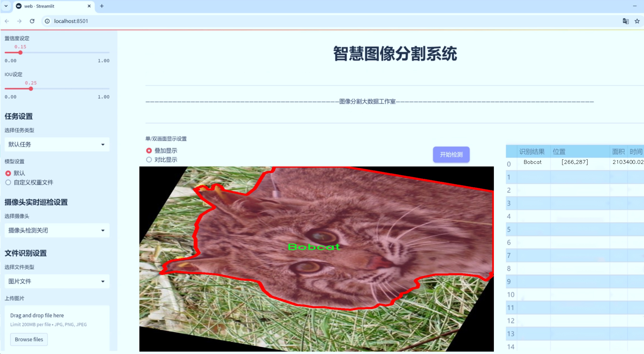644x354 pixels.
Task: Expand the 默认任务 task type dropdown
Action: pyautogui.click(x=57, y=144)
